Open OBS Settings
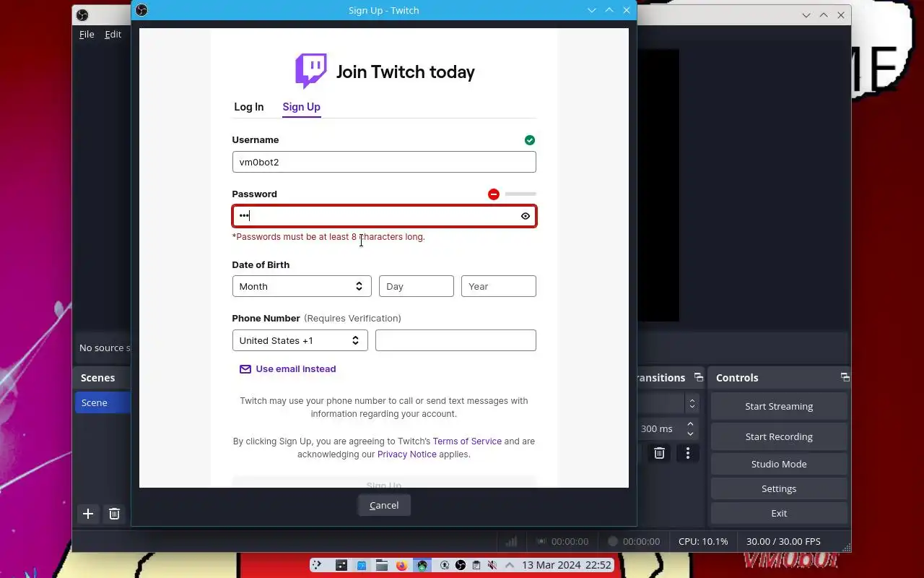 (779, 488)
